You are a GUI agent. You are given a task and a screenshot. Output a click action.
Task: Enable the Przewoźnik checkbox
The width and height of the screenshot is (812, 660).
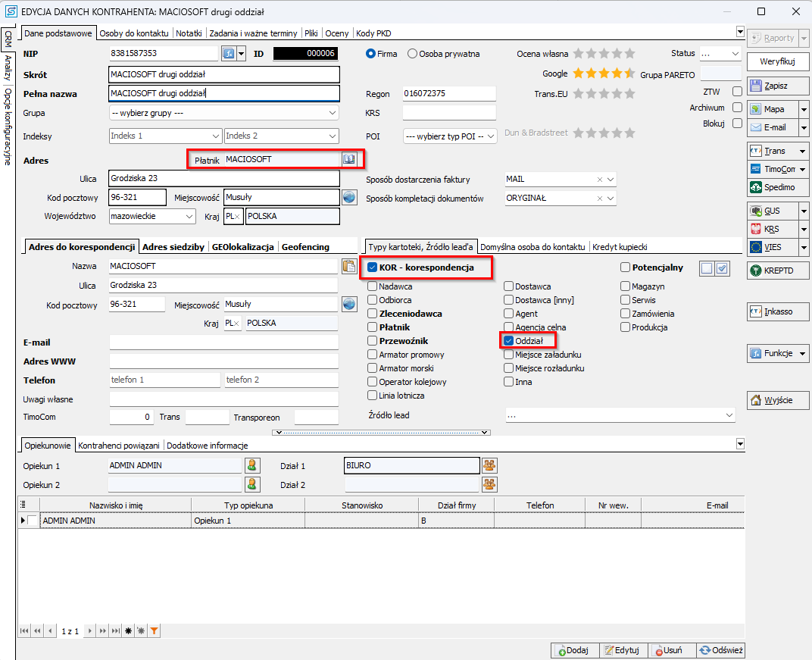click(x=373, y=341)
